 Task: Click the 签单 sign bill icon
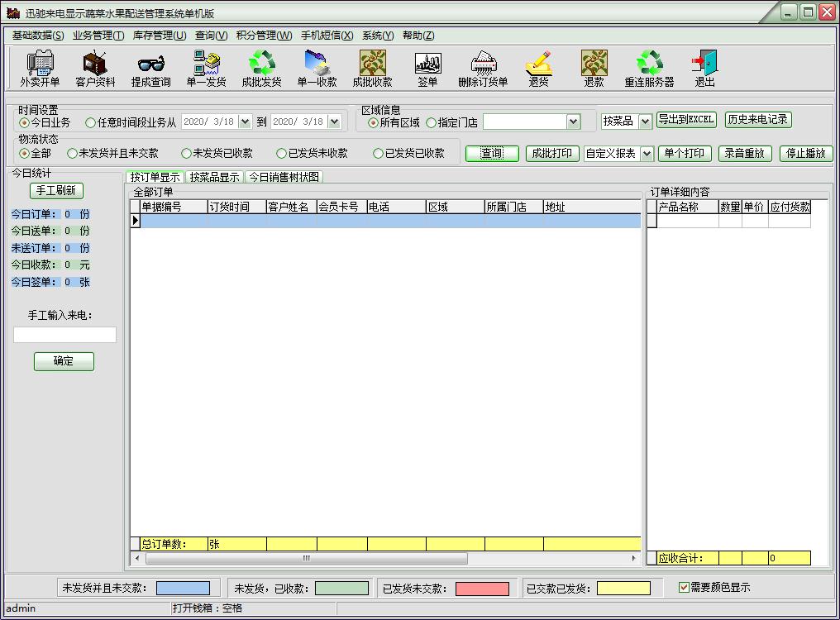click(428, 69)
